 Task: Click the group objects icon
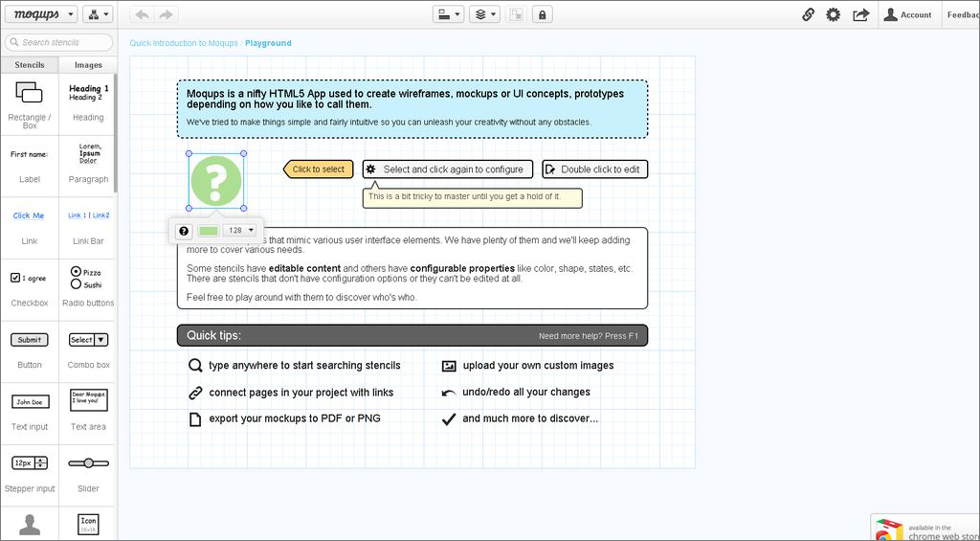pyautogui.click(x=516, y=14)
